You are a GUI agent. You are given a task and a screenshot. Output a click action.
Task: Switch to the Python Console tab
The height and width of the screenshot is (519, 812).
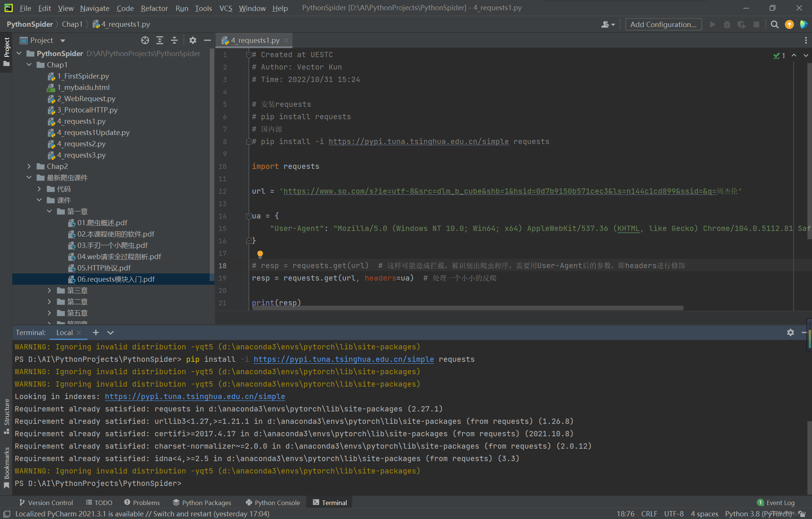coord(273,502)
